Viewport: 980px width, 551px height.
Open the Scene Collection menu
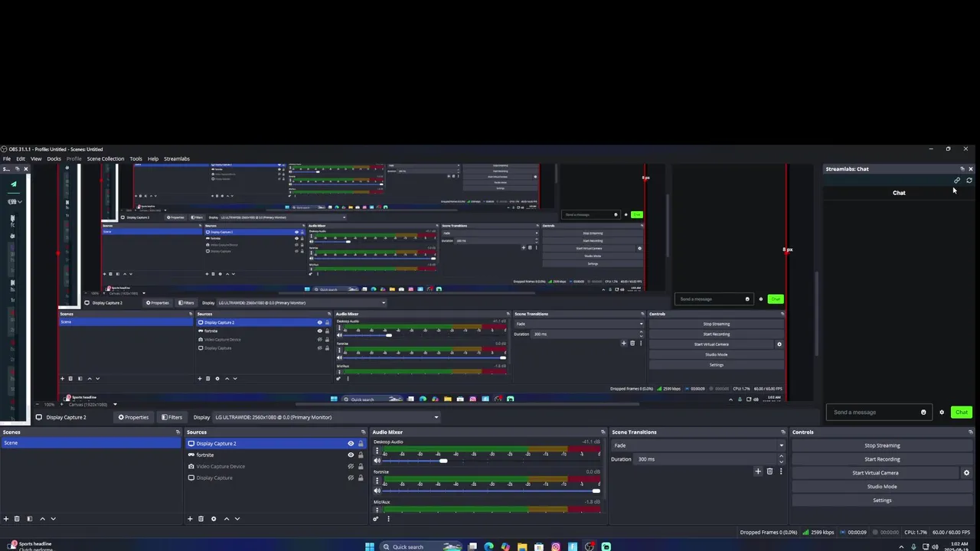[x=105, y=159]
